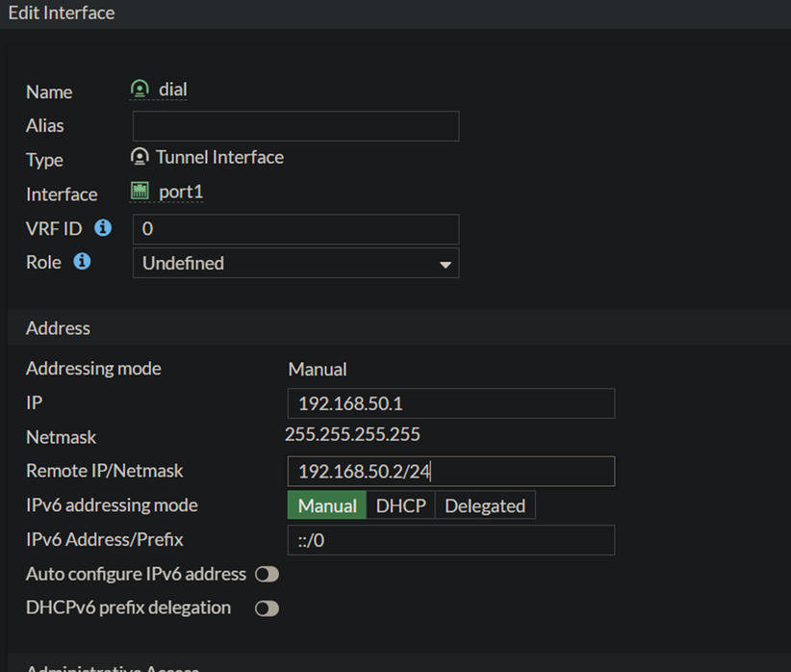791x672 pixels.
Task: Choose Delegated IPv6 addressing mode
Action: tap(485, 505)
